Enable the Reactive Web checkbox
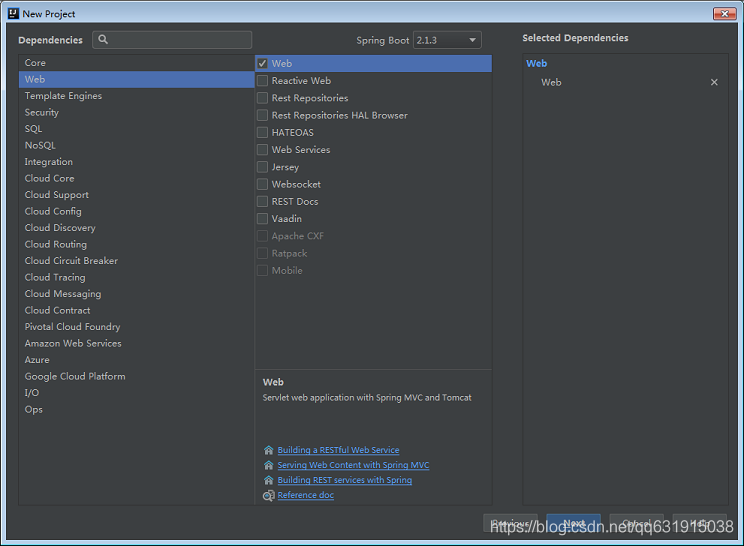Viewport: 744px width, 546px height. 262,81
